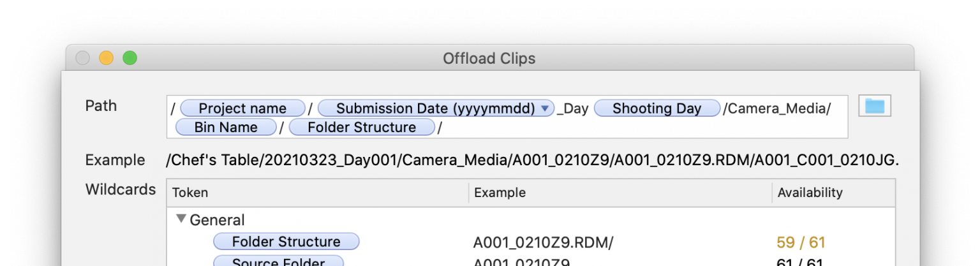Screen dimensions: 980x266
Task: Minimize the Offload Clips window
Action: pos(106,59)
